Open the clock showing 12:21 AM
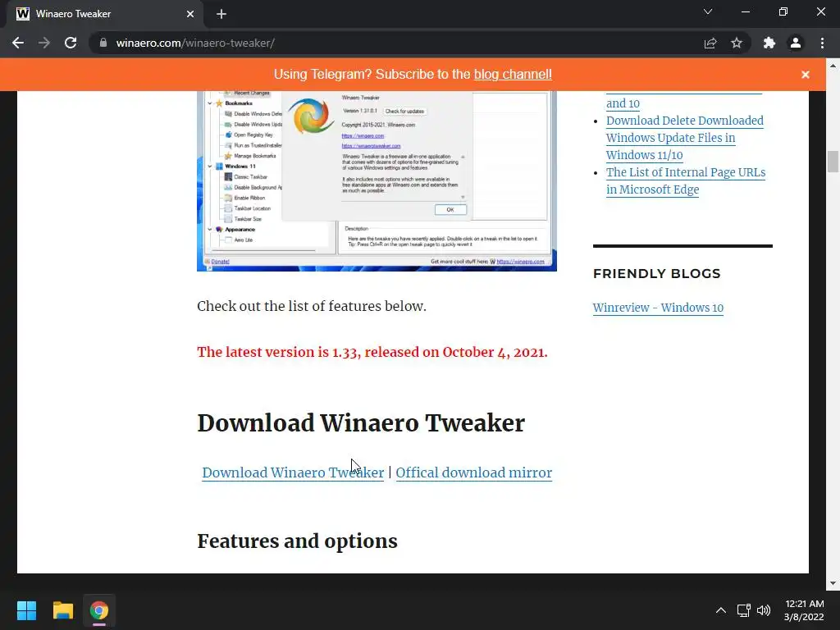This screenshot has height=630, width=840. pos(804,610)
